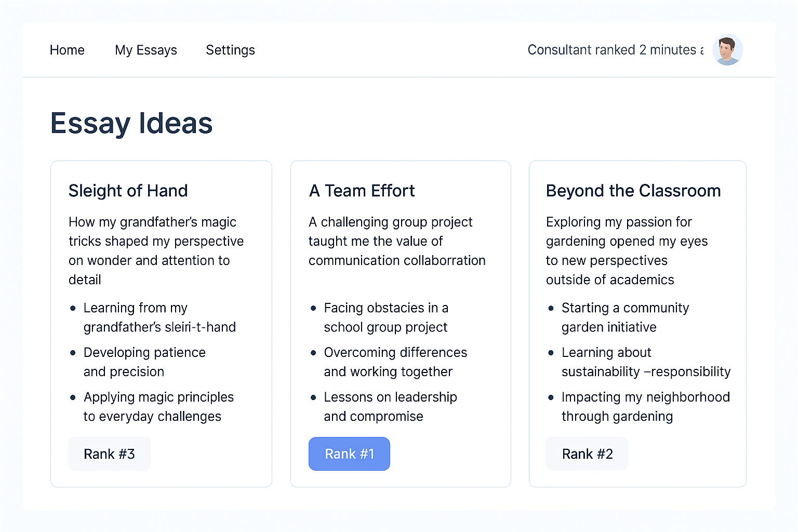Open the Settings page
This screenshot has height=532, width=798.
(x=230, y=50)
